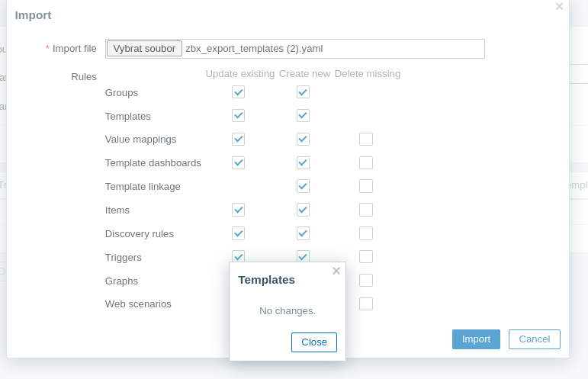Click the Import file name field
Image resolution: width=588 pixels, height=379 pixels.
click(x=333, y=49)
